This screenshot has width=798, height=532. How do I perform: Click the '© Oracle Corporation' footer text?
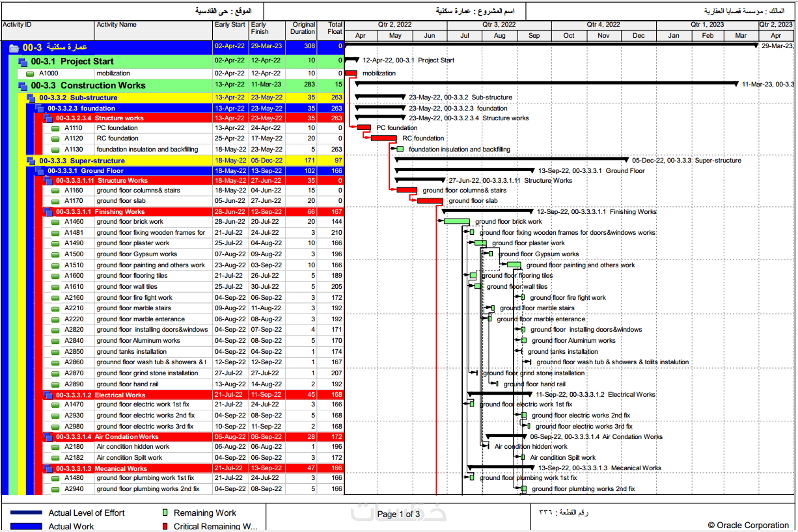749,525
